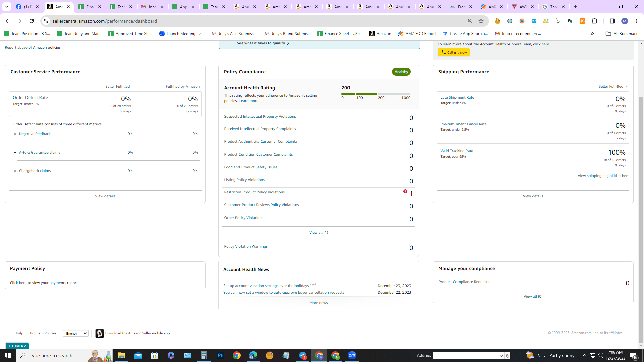The height and width of the screenshot is (362, 644).
Task: Open Chrome side panel icon
Action: click(612, 21)
